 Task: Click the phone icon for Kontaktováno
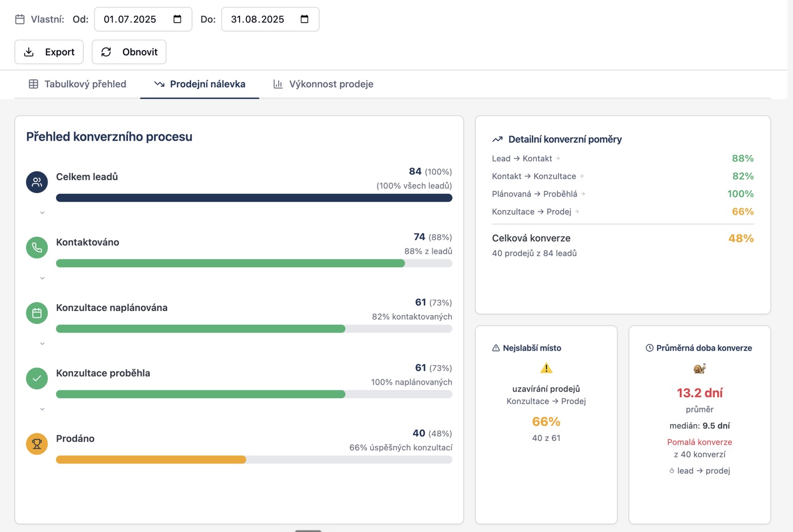[37, 248]
